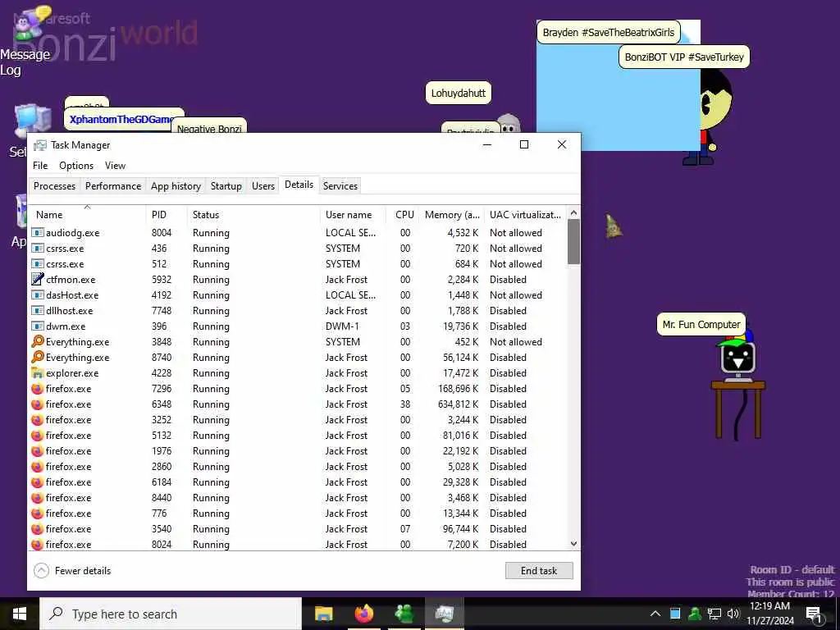The image size is (840, 630).
Task: Click the process list scrollbar thumb
Action: 573,242
